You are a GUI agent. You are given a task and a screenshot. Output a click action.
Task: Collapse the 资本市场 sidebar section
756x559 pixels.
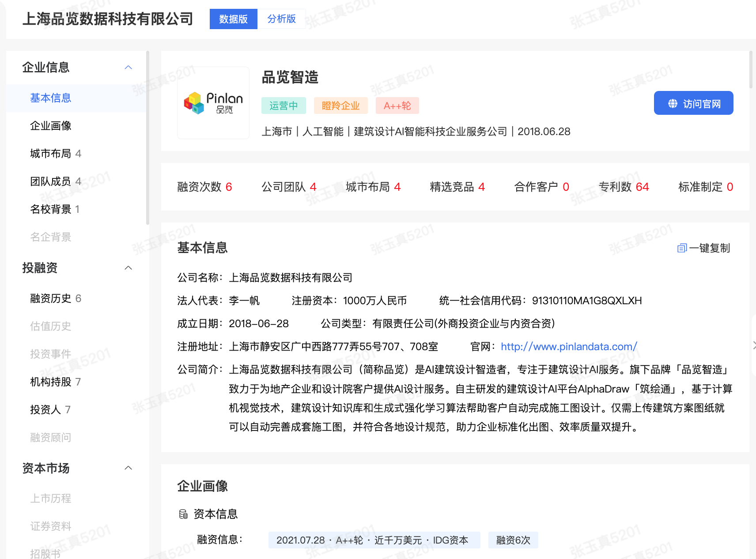pyautogui.click(x=129, y=468)
